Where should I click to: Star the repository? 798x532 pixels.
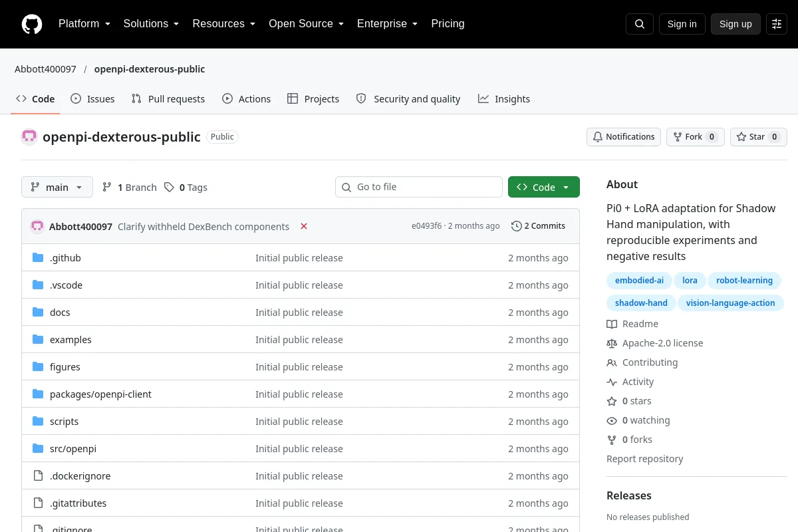click(758, 137)
